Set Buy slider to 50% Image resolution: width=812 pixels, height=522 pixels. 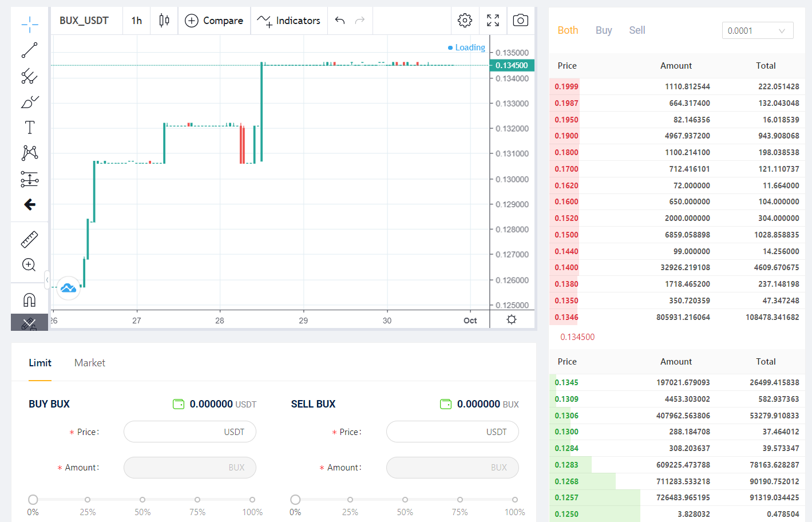(x=142, y=500)
